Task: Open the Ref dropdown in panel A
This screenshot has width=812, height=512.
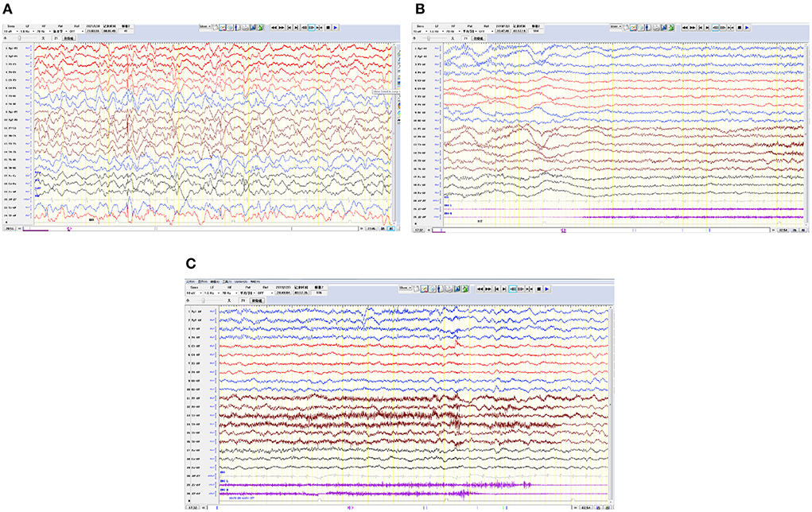Action: pos(76,32)
